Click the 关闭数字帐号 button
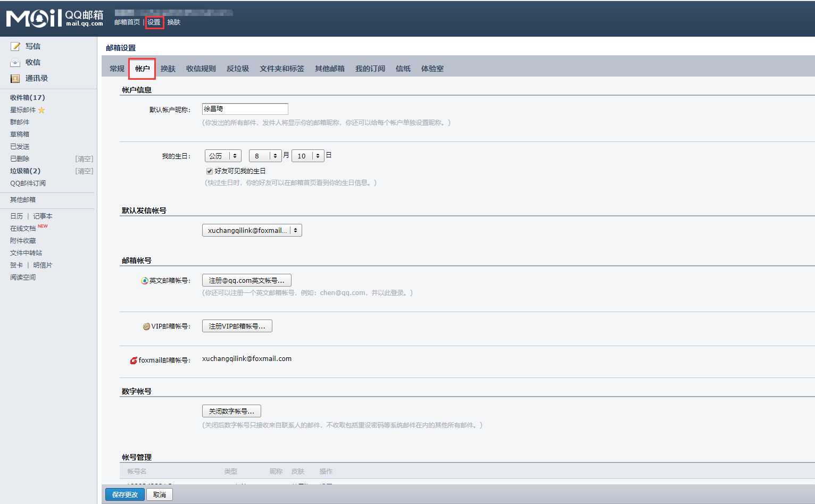Viewport: 815px width, 504px height. pyautogui.click(x=231, y=411)
